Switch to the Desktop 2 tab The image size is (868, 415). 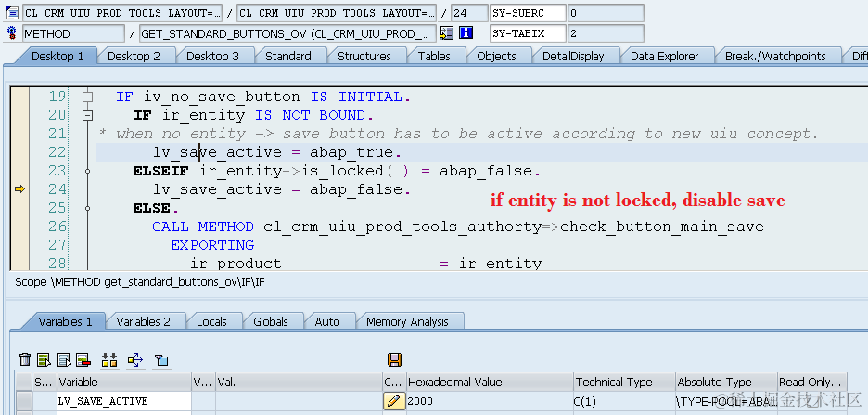coord(134,56)
